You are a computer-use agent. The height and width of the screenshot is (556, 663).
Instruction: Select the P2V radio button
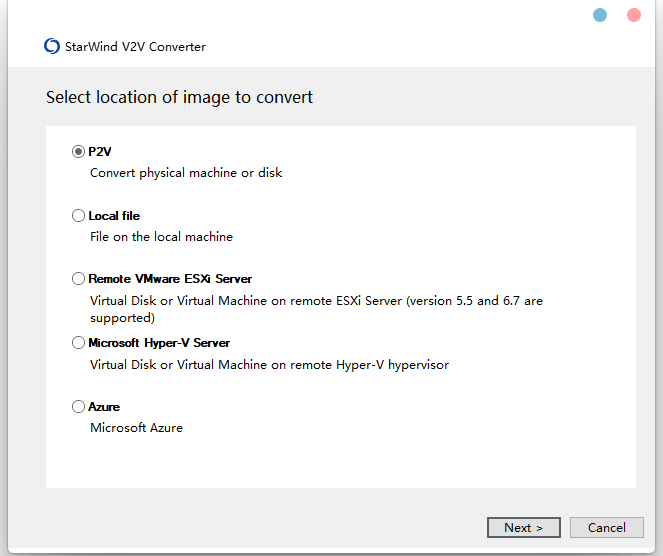click(78, 151)
